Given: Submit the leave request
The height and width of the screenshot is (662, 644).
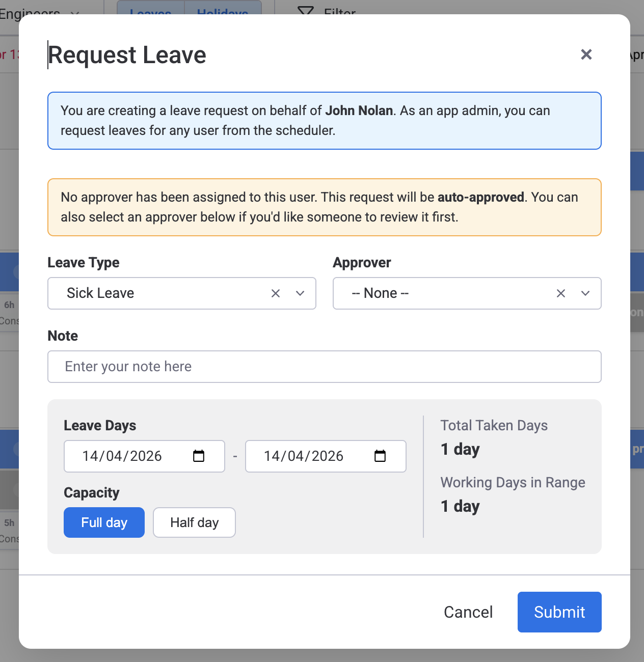Looking at the screenshot, I should [x=559, y=612].
